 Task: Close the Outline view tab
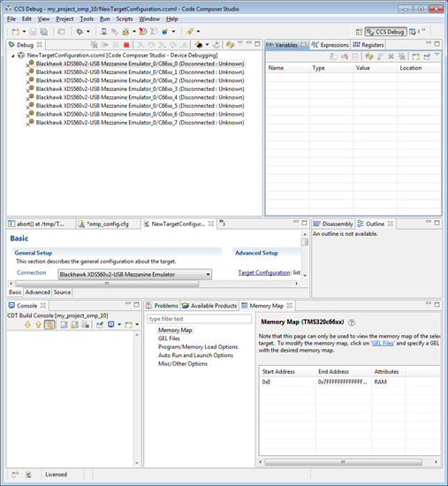(391, 224)
